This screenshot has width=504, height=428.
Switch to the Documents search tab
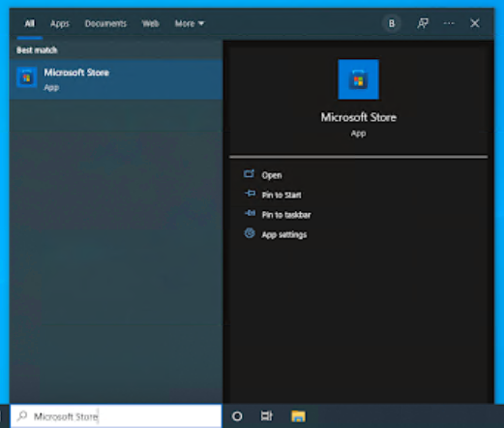coord(105,23)
